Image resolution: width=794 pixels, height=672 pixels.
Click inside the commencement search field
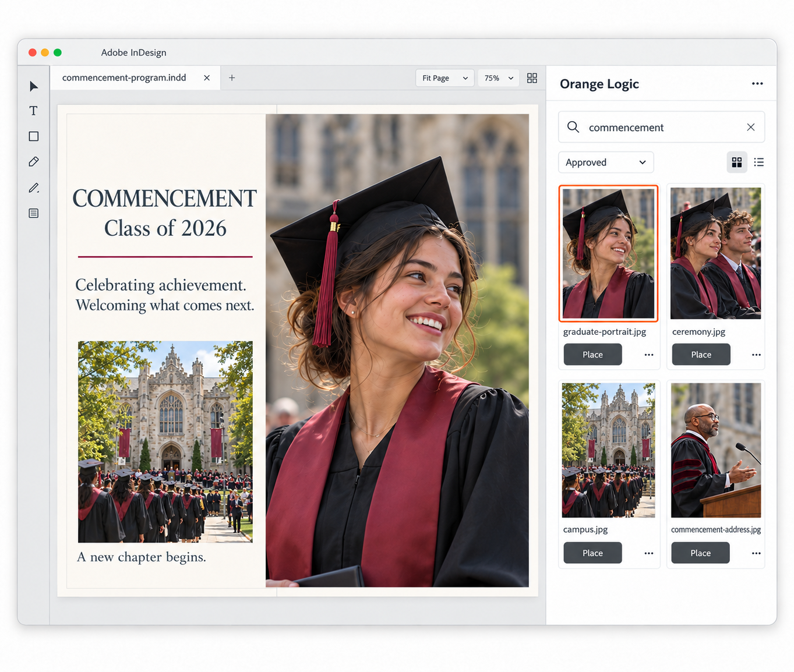tap(662, 127)
